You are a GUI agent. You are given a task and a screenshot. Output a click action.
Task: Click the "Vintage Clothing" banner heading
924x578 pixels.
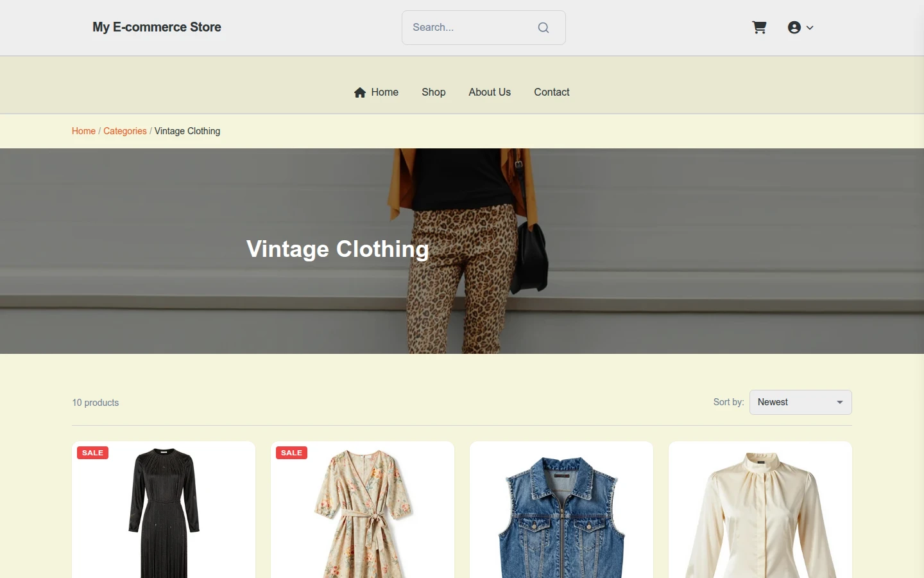pyautogui.click(x=338, y=249)
